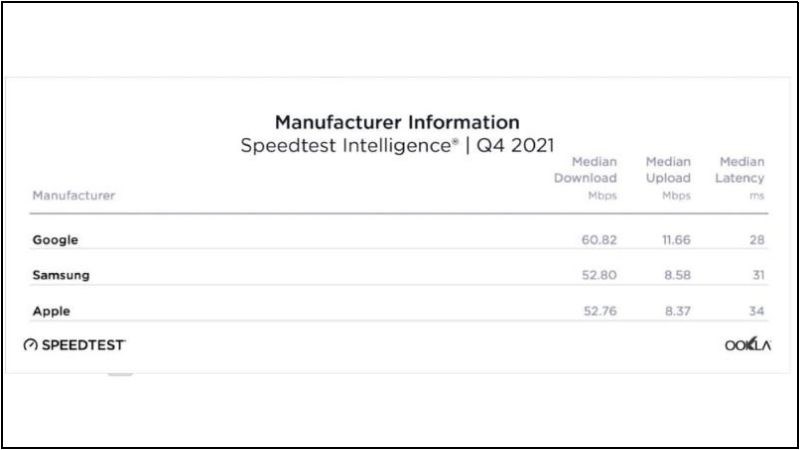This screenshot has width=800, height=450.
Task: Click Google's 11.66 upload value
Action: tap(672, 240)
